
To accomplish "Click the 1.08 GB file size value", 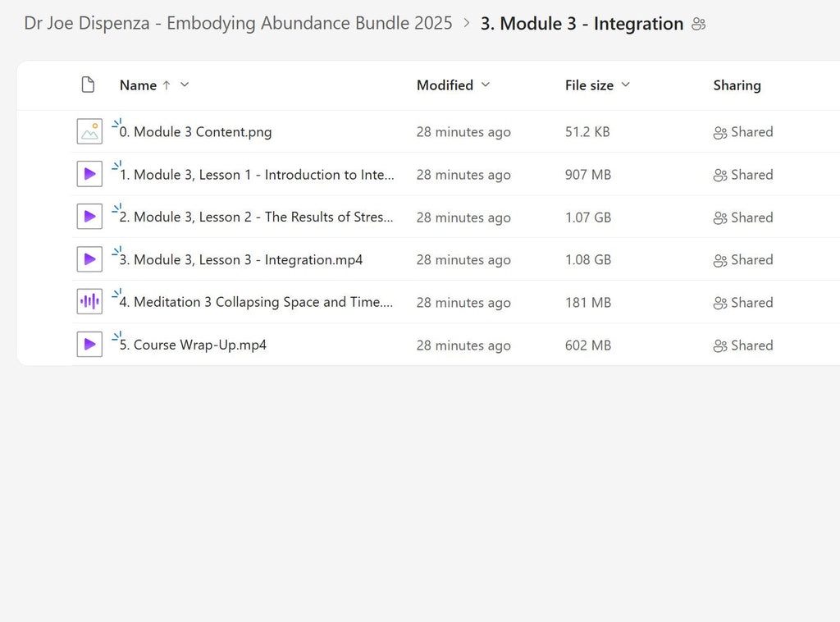I will point(587,260).
